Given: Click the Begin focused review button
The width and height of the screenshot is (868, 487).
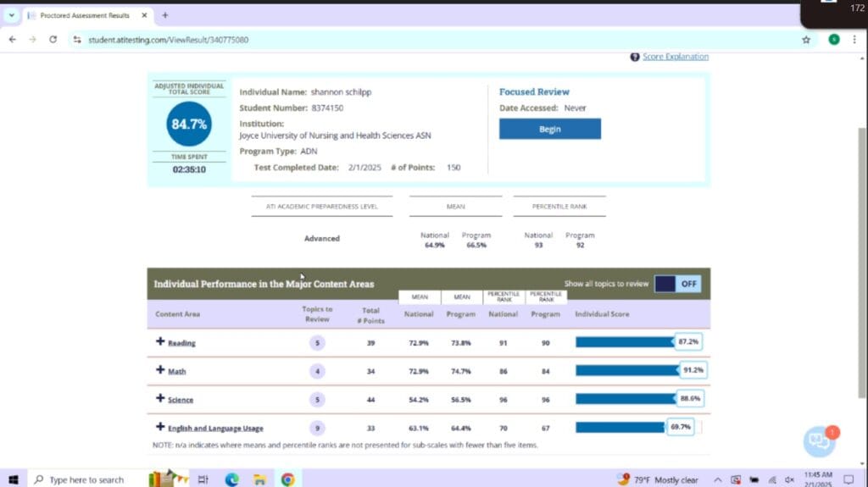Looking at the screenshot, I should coord(549,130).
